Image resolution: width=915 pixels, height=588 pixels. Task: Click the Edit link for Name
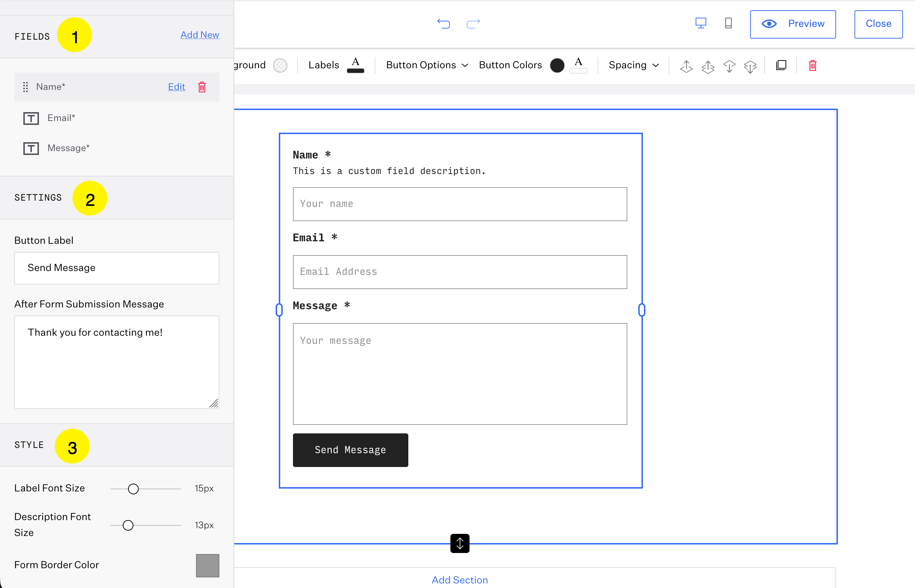[177, 87]
